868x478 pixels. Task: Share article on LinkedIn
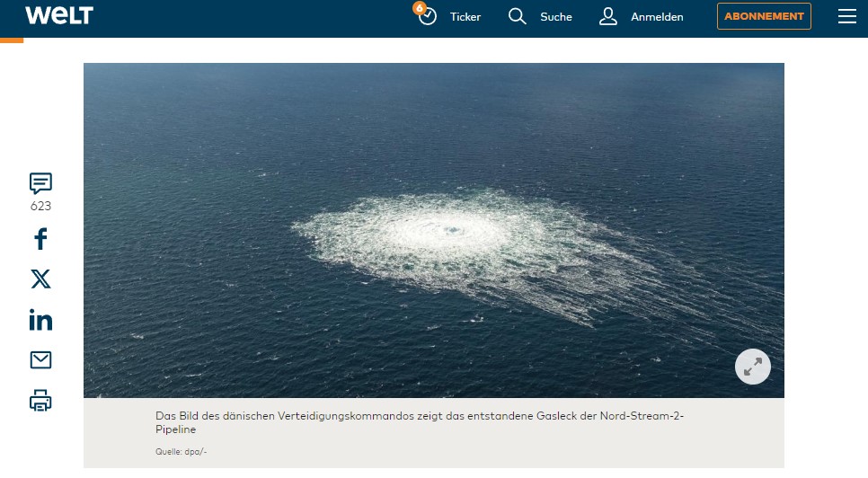click(x=40, y=320)
